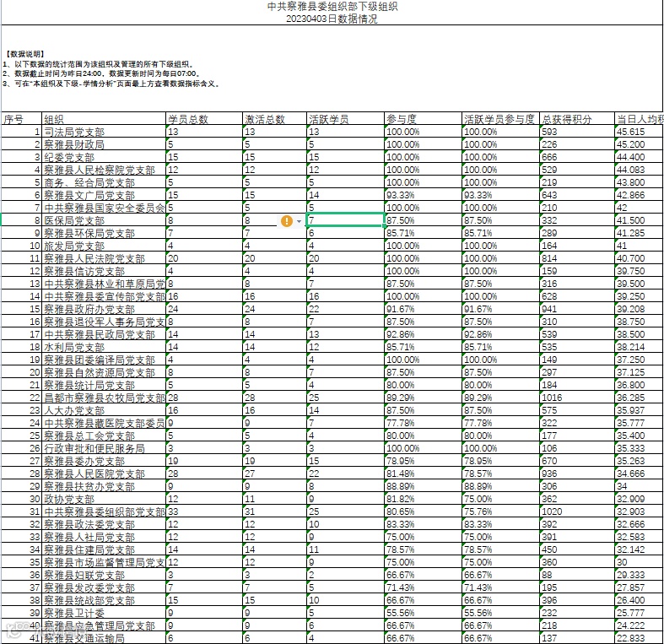Select cell 昌都市察雅县农牧局党支部

point(104,398)
